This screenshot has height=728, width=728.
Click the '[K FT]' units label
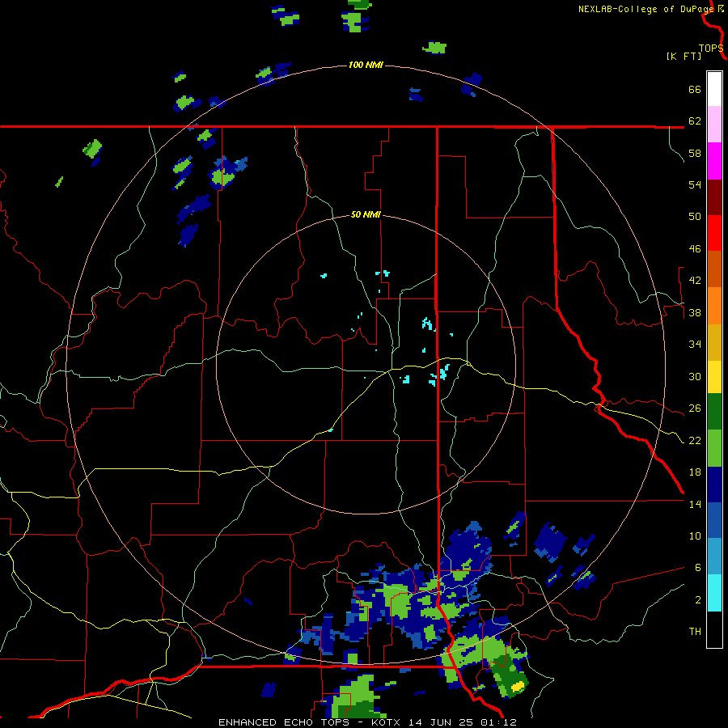pos(684,57)
